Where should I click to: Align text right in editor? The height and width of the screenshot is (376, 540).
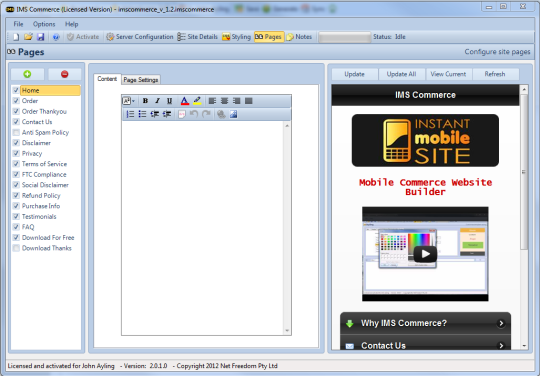coord(236,101)
